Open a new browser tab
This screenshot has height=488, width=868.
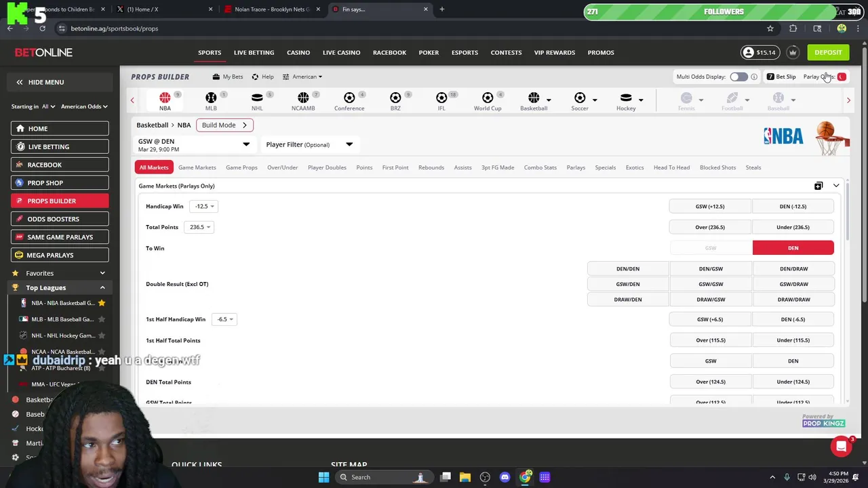[441, 9]
